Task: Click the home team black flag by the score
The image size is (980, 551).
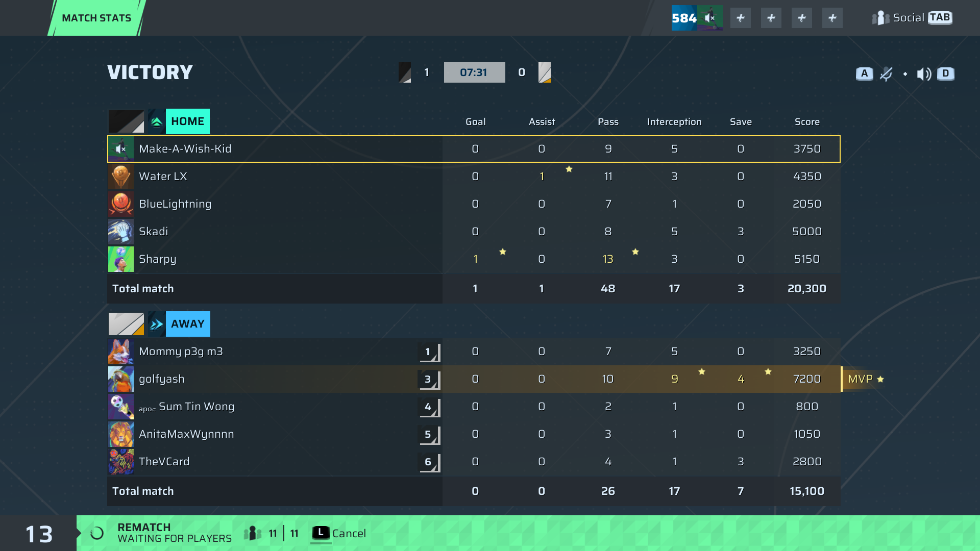Action: coord(405,72)
